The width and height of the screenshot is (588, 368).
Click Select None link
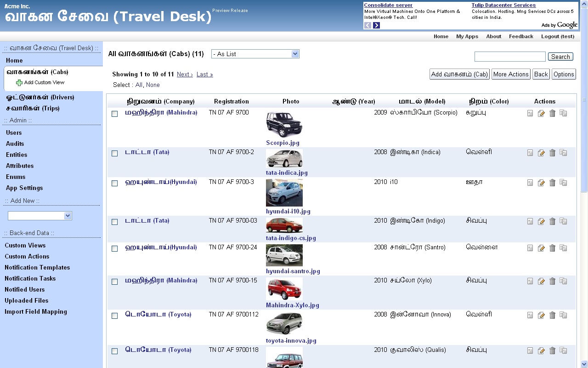pyautogui.click(x=153, y=85)
